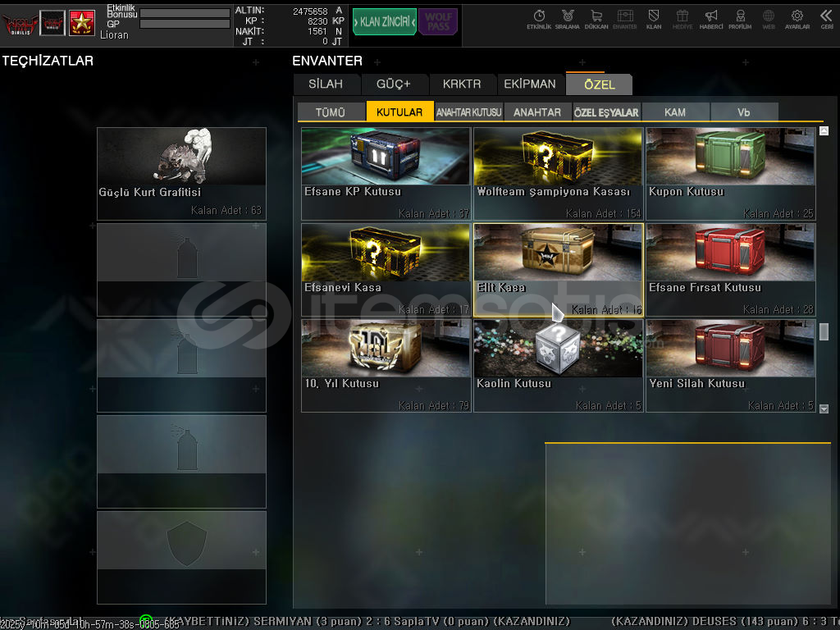This screenshot has height=630, width=840.
Task: Click the clan emblem next to the logo
Action: click(52, 23)
